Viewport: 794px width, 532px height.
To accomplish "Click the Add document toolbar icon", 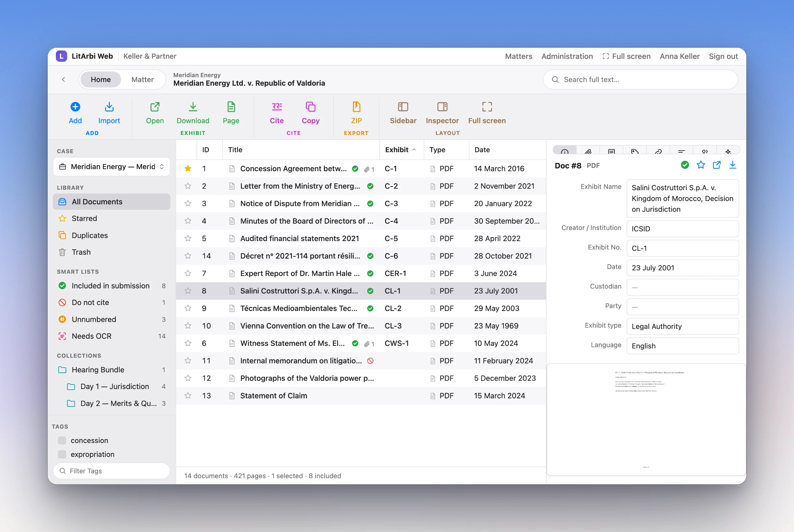I will [x=75, y=107].
